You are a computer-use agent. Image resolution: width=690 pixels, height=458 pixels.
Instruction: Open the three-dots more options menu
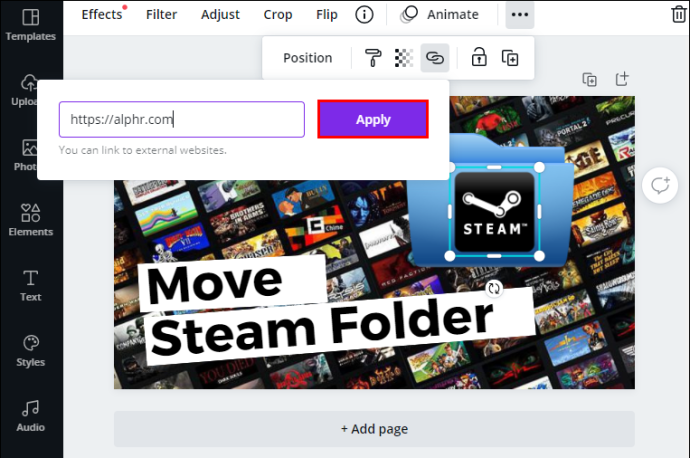point(520,15)
